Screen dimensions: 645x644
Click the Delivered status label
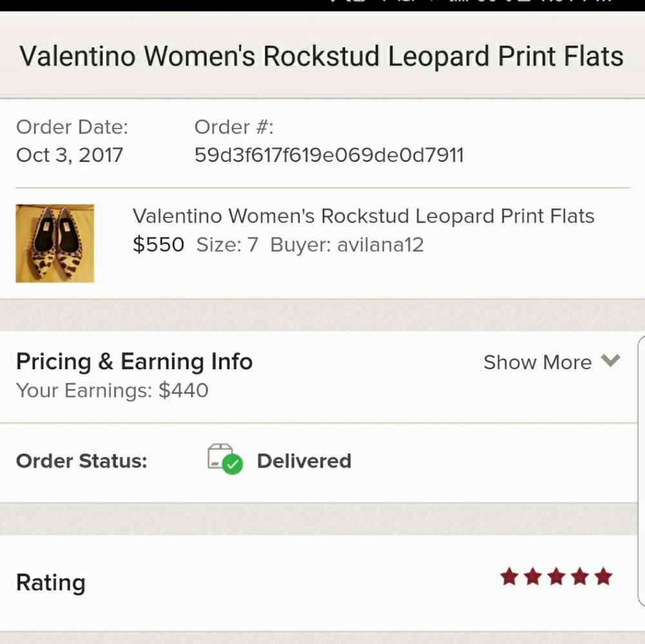pos(304,461)
